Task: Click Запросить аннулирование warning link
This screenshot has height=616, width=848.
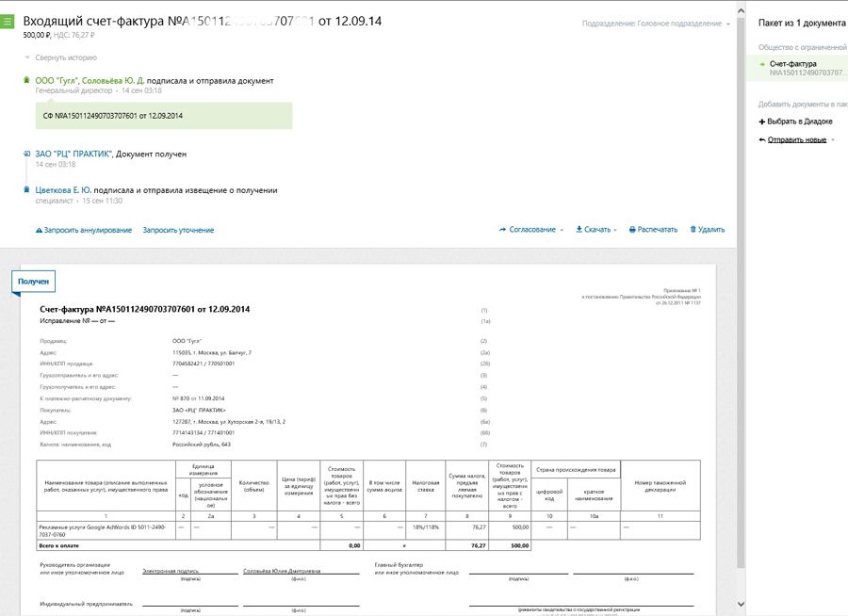Action: pos(84,230)
